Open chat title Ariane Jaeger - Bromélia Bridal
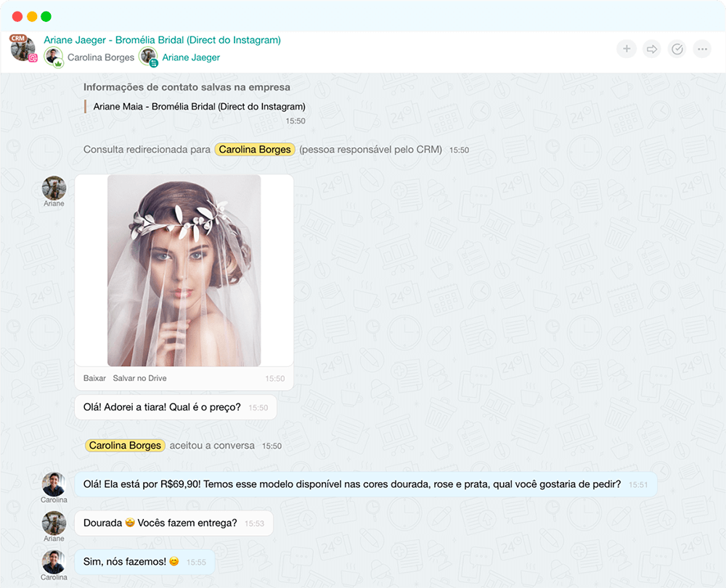The height and width of the screenshot is (588, 726). (x=162, y=41)
